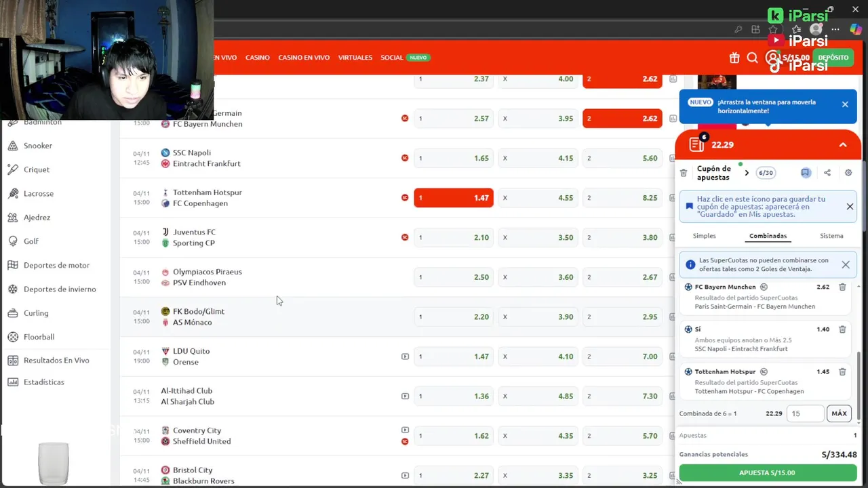Viewport: 868px width, 488px height.
Task: Switch to the Simples tab
Action: (x=704, y=236)
